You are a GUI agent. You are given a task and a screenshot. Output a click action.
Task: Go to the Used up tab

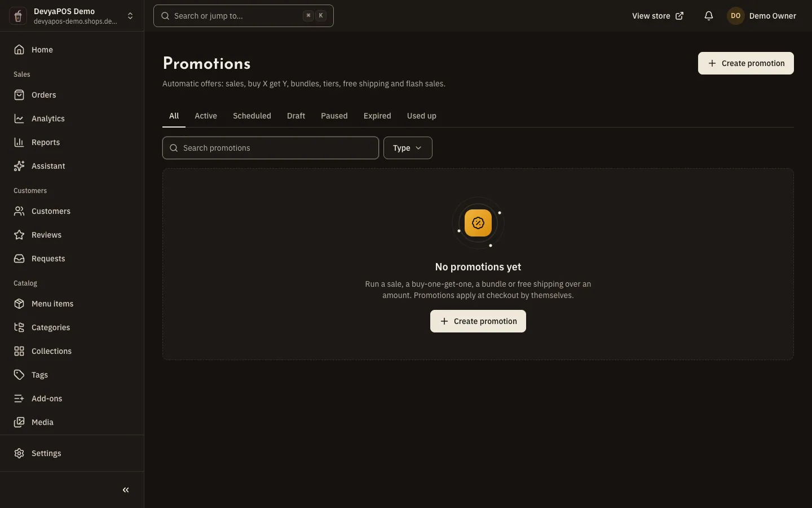(422, 116)
